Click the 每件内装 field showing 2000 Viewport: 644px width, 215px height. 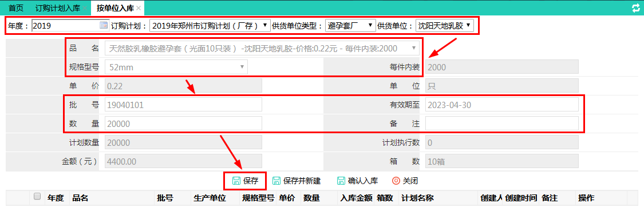click(502, 67)
